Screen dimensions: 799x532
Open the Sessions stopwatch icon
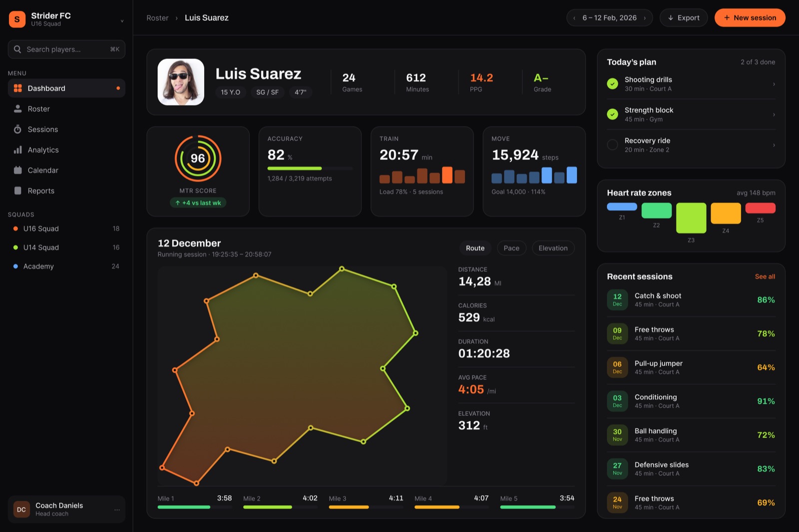(18, 129)
